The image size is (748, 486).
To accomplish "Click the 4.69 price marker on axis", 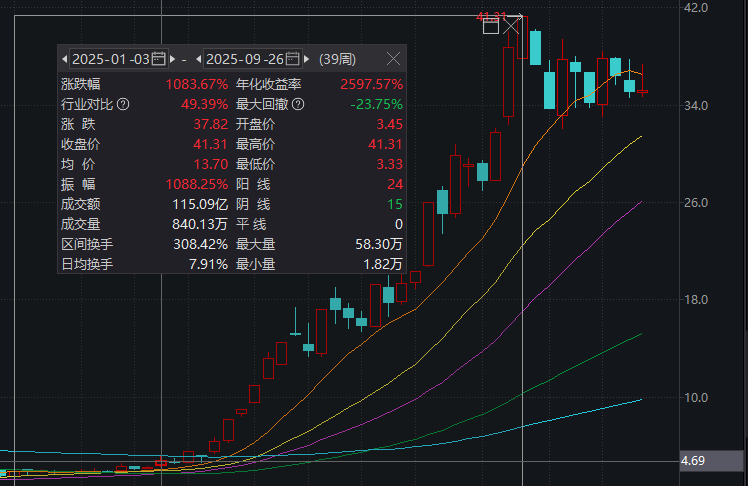I will [694, 461].
